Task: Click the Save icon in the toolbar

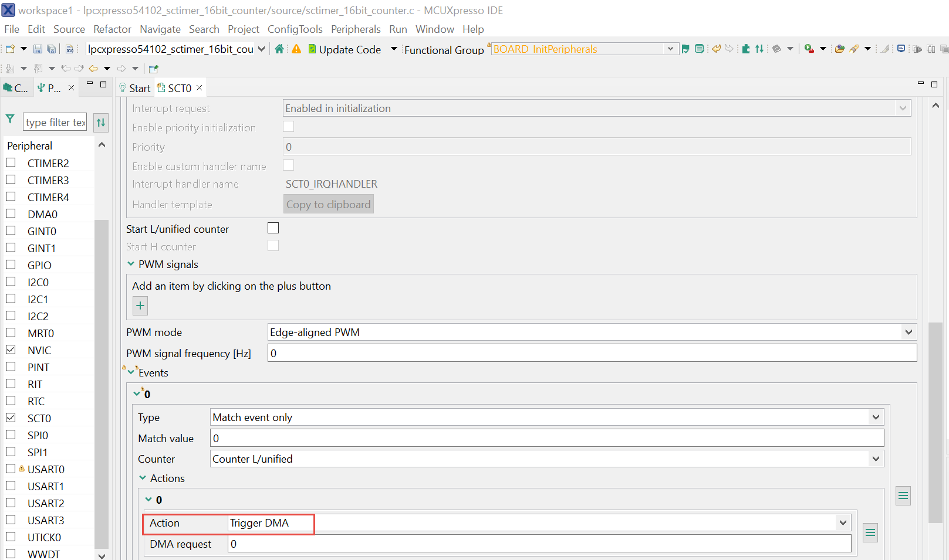Action: point(38,49)
